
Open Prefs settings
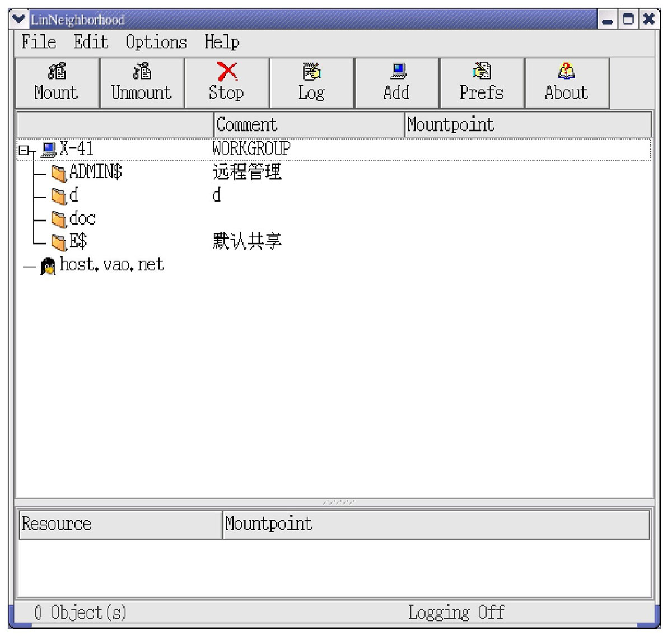(x=482, y=83)
